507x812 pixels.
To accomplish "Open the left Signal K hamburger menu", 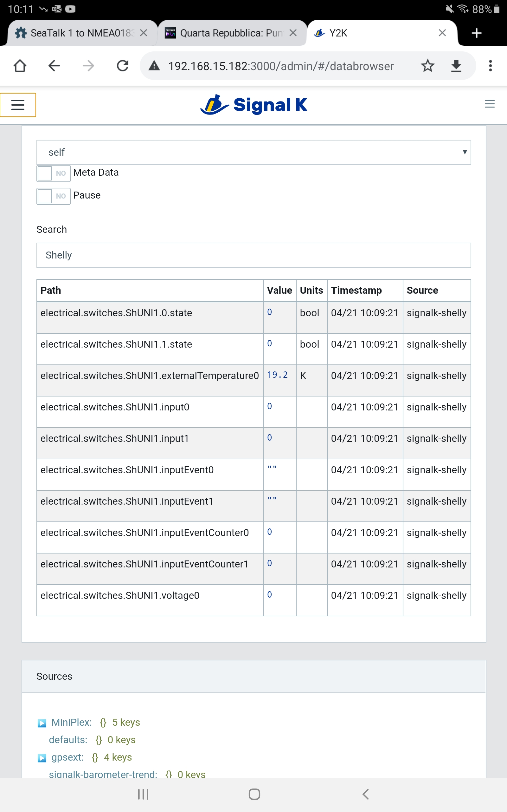I will pyautogui.click(x=18, y=105).
